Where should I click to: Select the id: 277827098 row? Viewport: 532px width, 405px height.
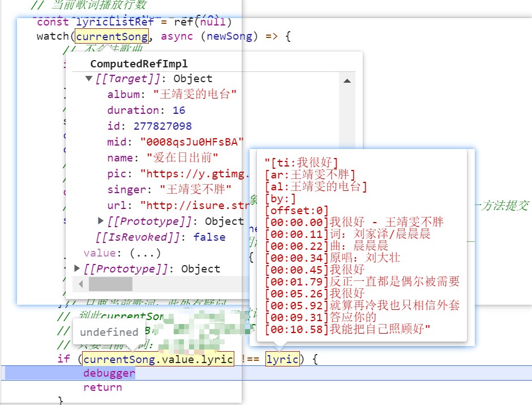coord(149,126)
